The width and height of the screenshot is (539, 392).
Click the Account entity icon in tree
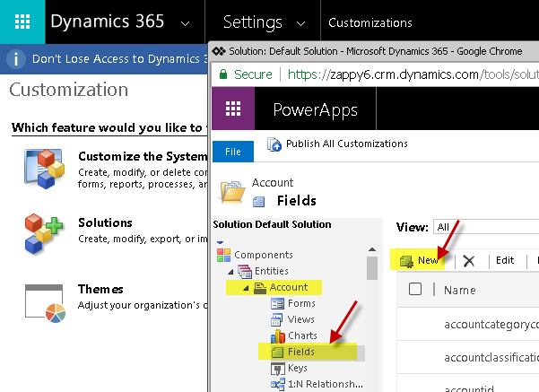pos(260,287)
